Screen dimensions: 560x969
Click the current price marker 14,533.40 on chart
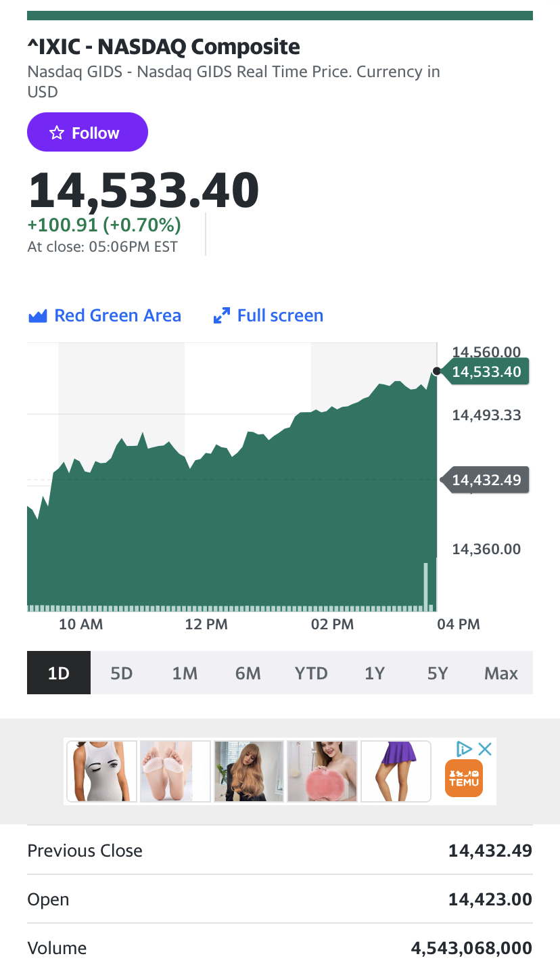(x=486, y=371)
